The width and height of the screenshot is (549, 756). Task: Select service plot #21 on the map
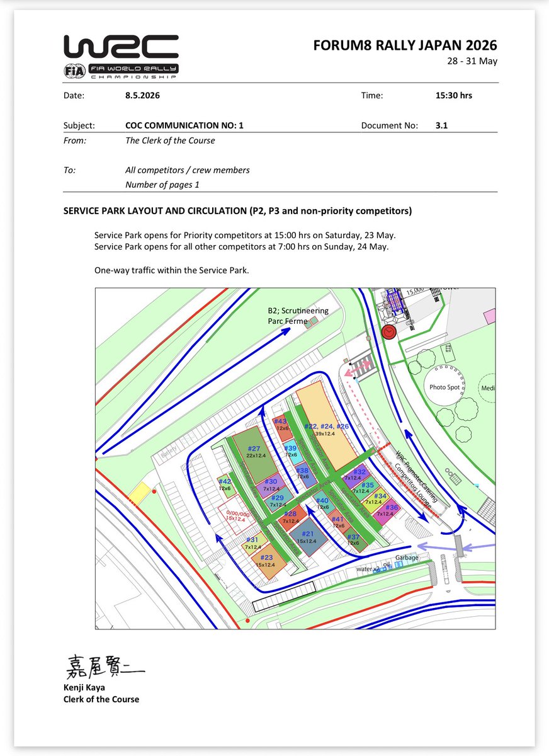(x=307, y=537)
